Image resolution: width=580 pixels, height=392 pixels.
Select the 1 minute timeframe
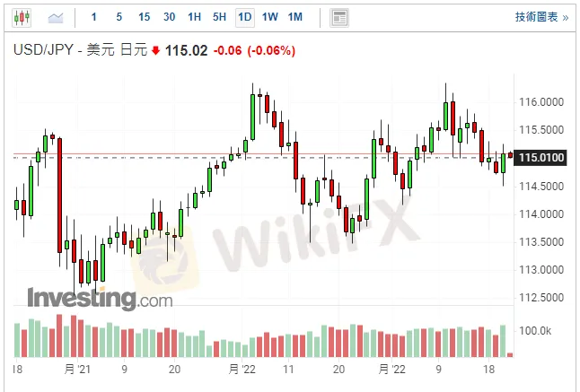pos(94,17)
